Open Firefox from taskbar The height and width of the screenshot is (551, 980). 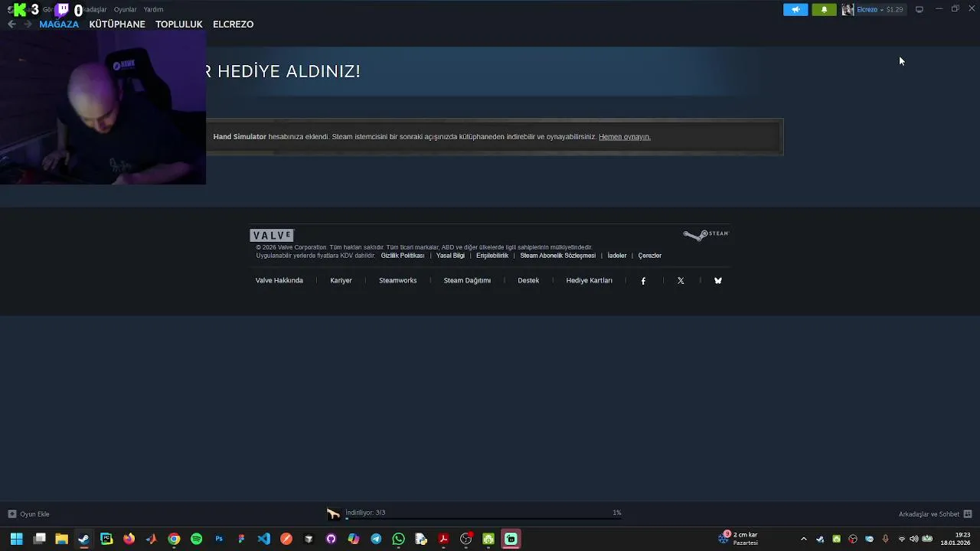129,539
